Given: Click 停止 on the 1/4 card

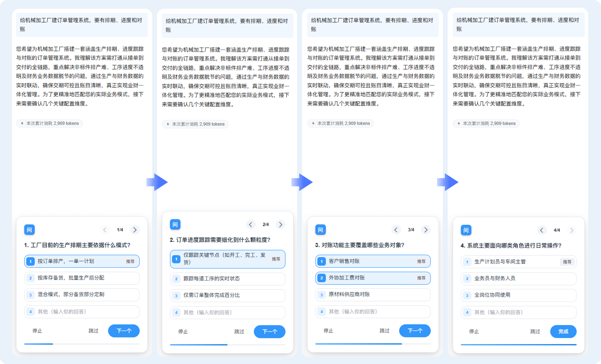Looking at the screenshot, I should [37, 331].
